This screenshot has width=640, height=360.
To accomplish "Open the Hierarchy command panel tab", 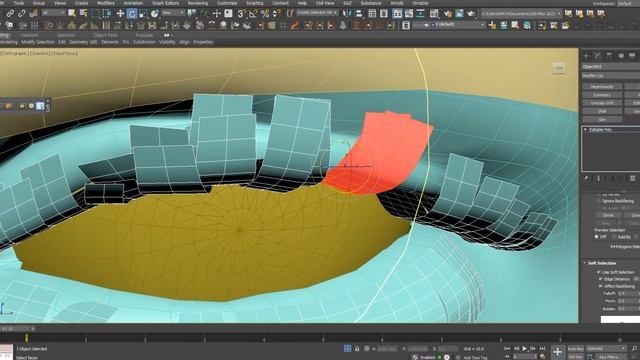I will 609,56.
